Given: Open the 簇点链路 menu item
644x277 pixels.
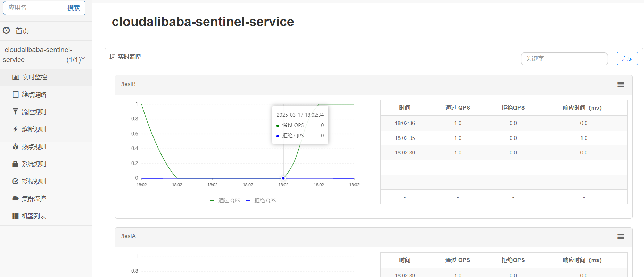Looking at the screenshot, I should tap(46, 95).
